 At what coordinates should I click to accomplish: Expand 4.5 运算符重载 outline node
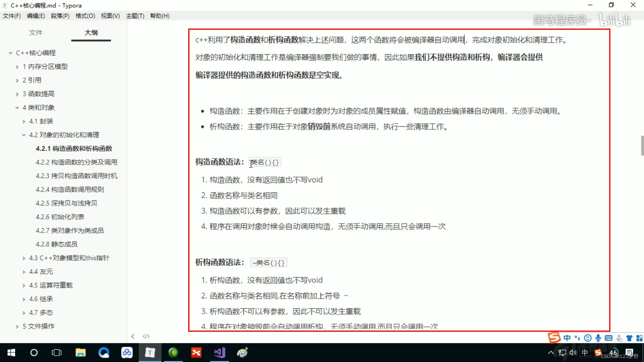pos(24,286)
